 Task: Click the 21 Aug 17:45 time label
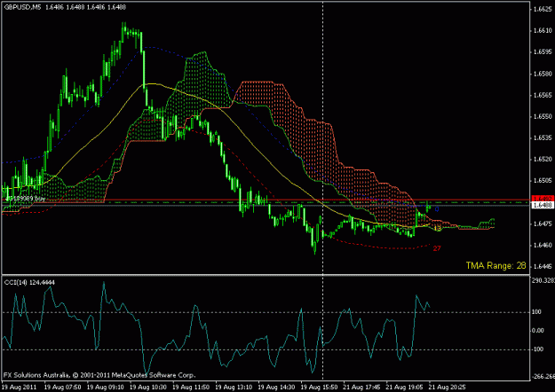362,387
